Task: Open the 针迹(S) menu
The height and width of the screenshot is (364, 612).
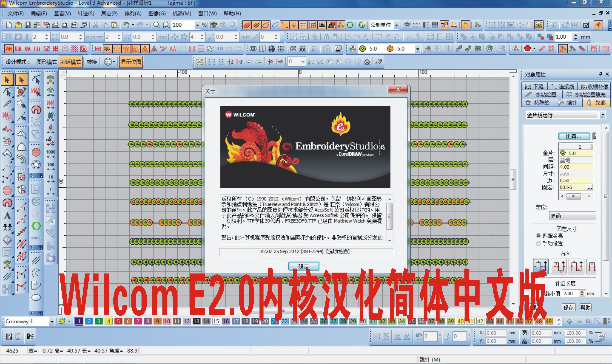Action: 86,13
